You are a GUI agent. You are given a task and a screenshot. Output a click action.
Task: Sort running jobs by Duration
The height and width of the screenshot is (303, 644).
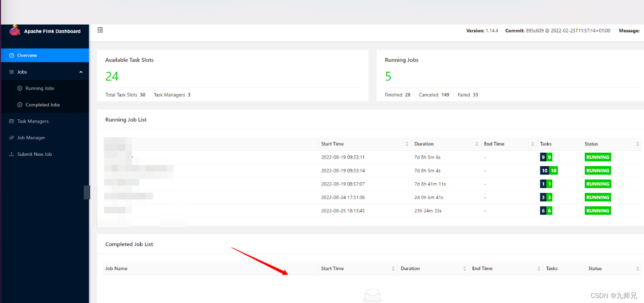pos(476,144)
